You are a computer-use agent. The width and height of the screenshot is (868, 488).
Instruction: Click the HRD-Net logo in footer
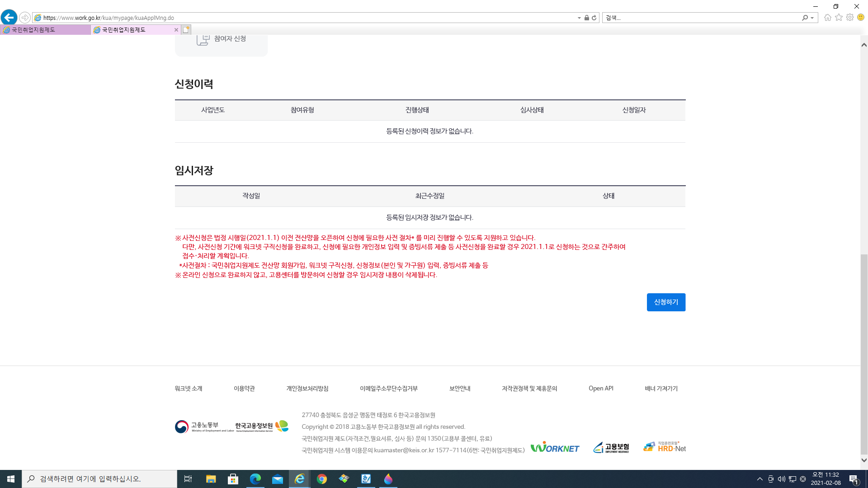(665, 447)
